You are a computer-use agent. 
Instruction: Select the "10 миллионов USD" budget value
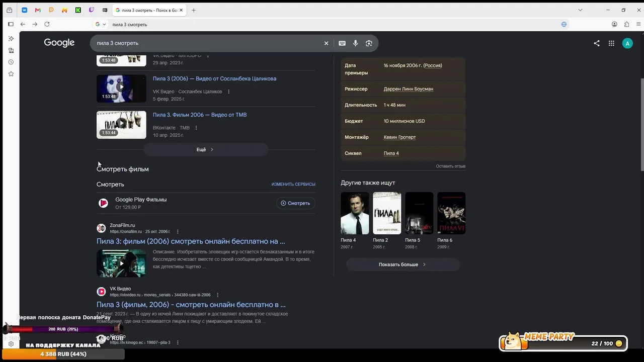tap(405, 121)
